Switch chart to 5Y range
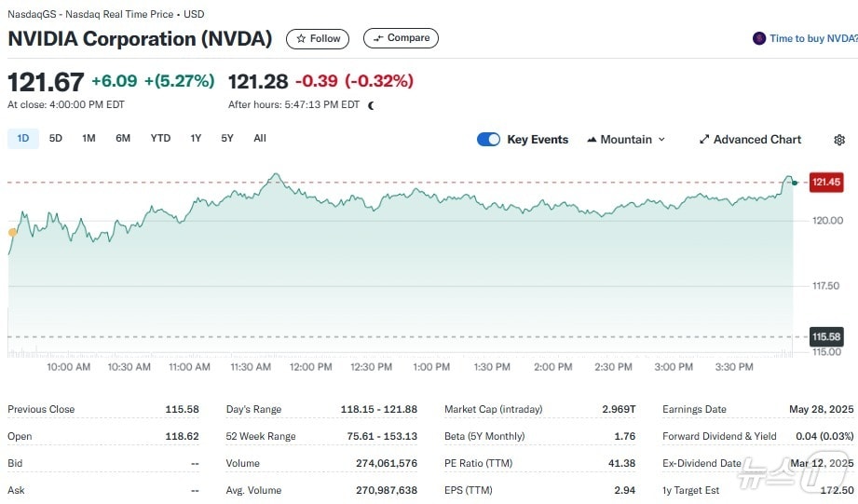858x504 pixels. click(x=227, y=139)
